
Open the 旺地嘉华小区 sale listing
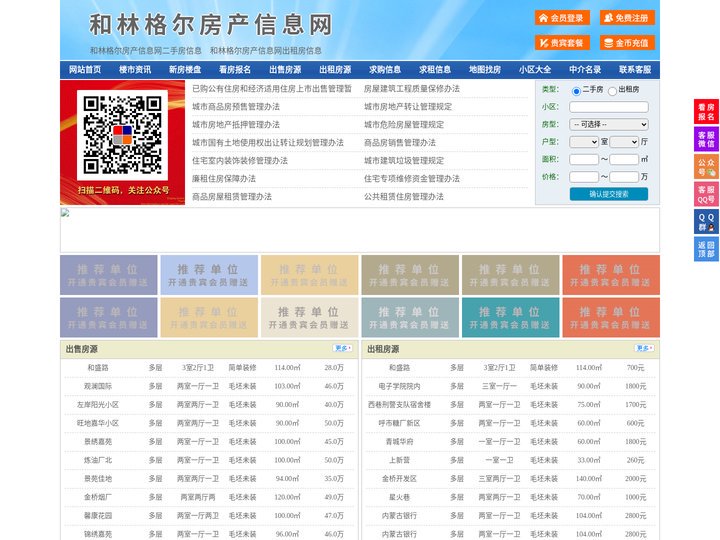(98, 423)
